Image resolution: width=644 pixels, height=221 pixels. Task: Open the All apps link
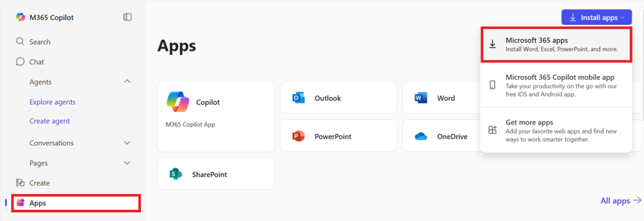[615, 201]
